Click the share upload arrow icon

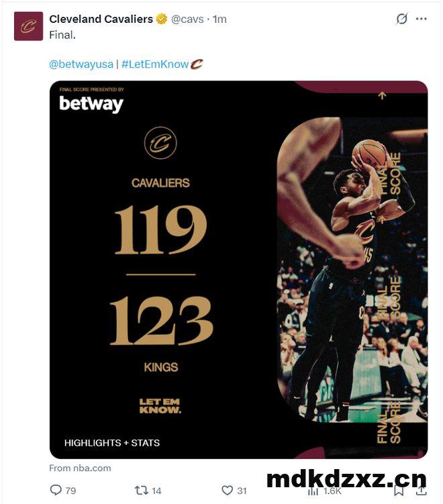[x=421, y=491]
